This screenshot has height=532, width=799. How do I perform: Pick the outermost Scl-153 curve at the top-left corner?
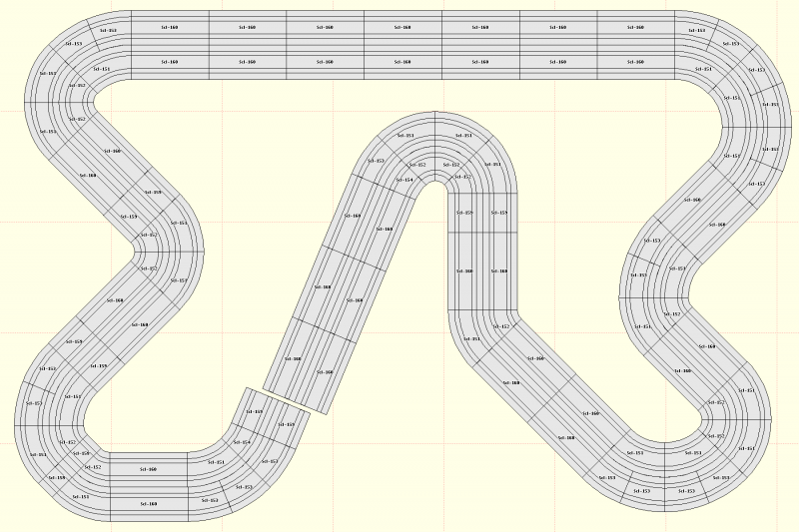click(x=73, y=44)
